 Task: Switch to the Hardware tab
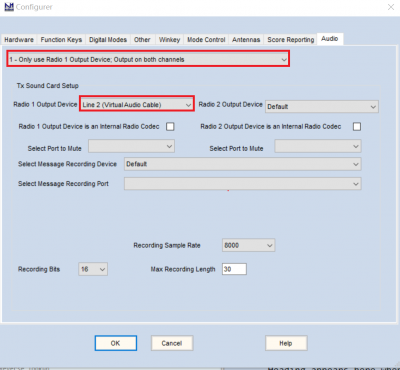pos(19,40)
